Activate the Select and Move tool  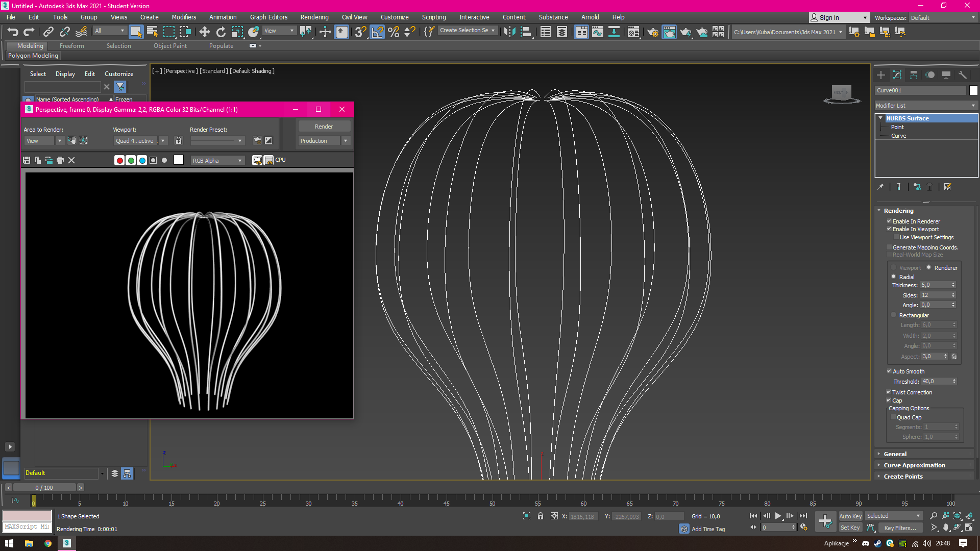click(x=204, y=32)
